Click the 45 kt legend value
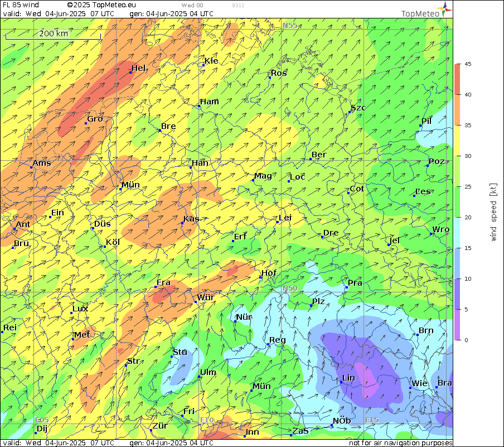504x447 pixels. (468, 64)
